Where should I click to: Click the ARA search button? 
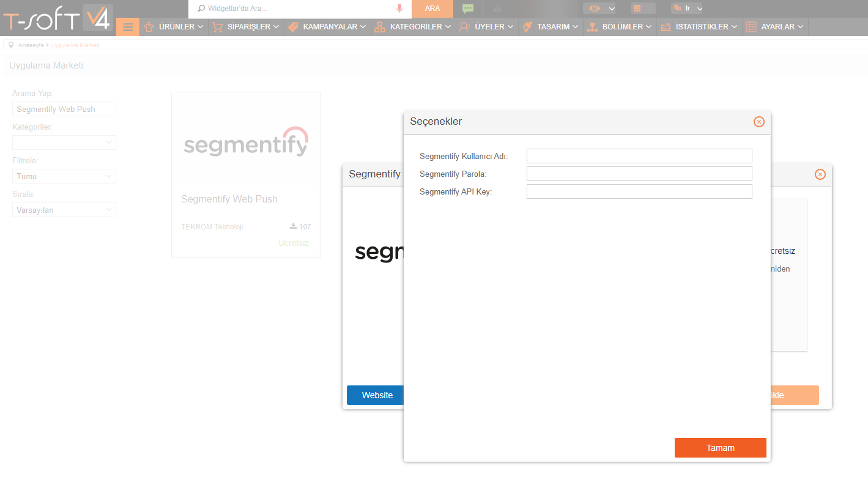tap(432, 9)
